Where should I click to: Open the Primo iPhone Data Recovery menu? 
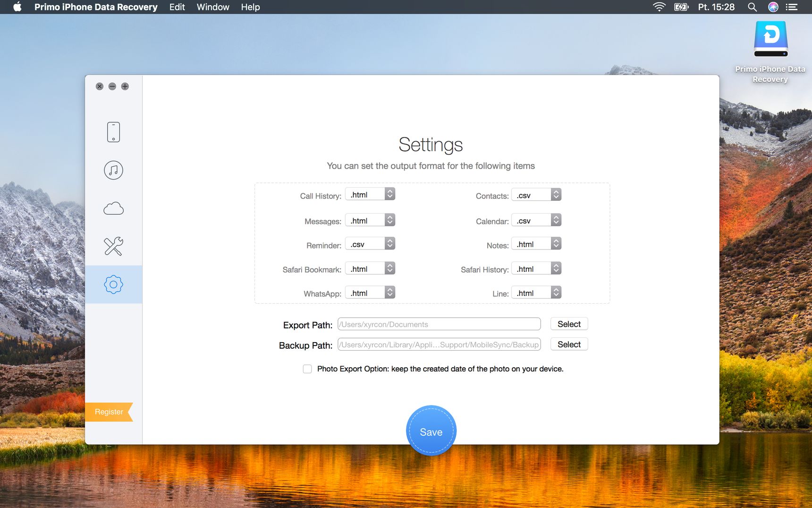pyautogui.click(x=96, y=7)
